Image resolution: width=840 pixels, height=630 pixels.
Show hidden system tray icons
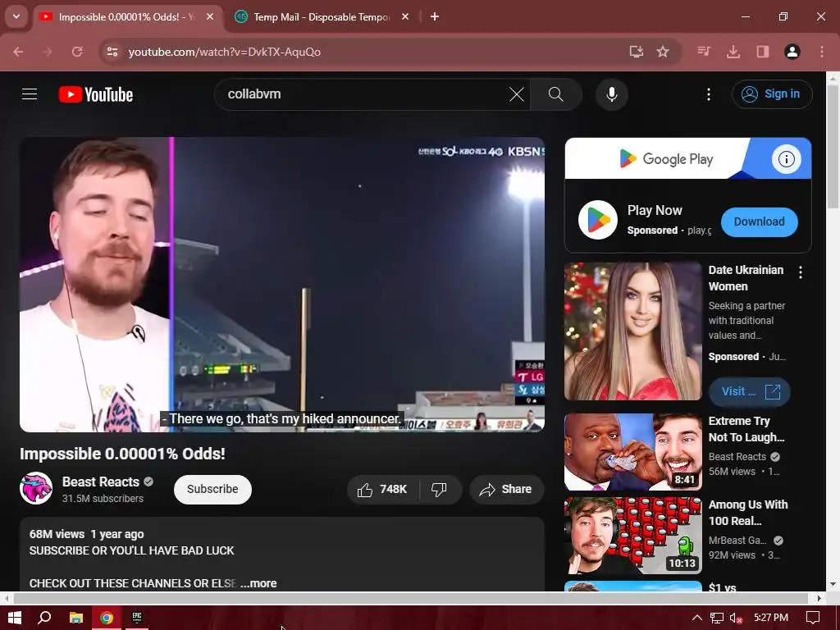[x=696, y=618]
